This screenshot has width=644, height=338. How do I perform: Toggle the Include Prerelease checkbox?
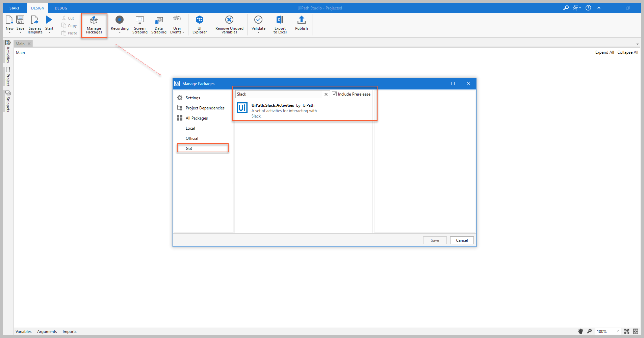click(334, 94)
